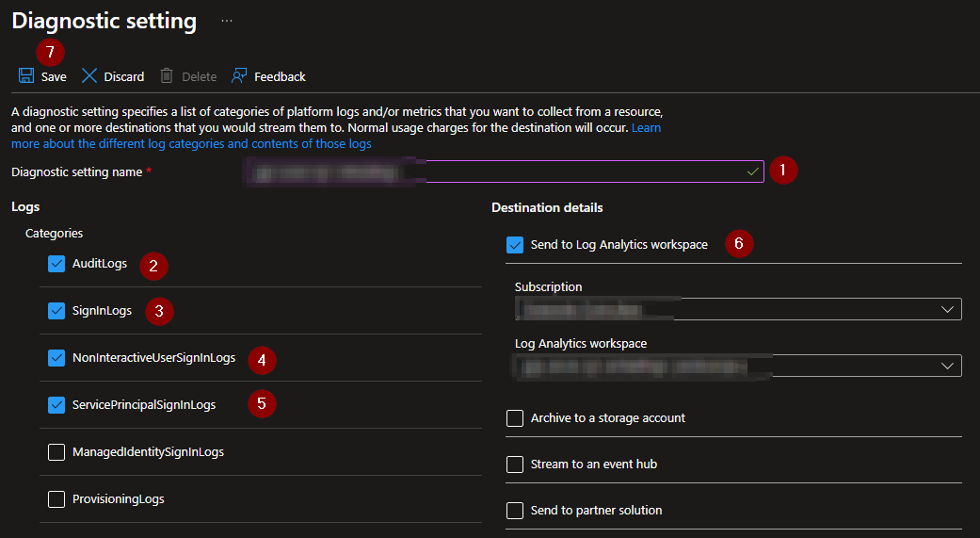The height and width of the screenshot is (538, 980).
Task: Toggle Send to Log Analytics workspace
Action: point(515,245)
